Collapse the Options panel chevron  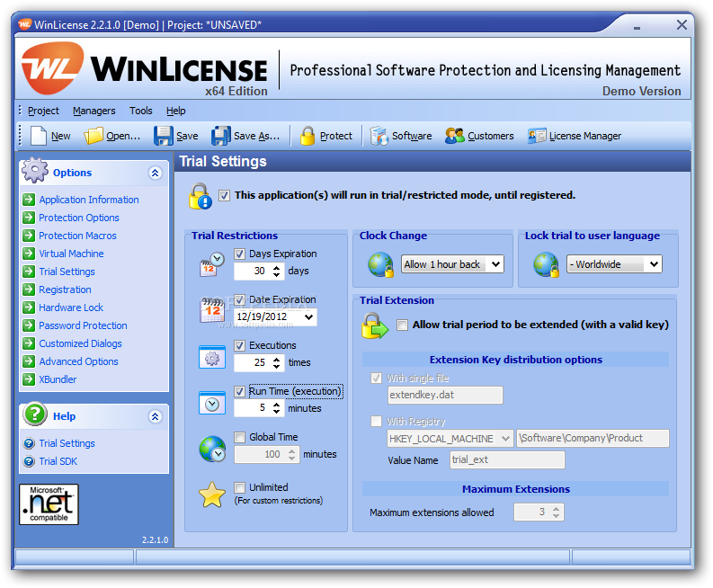click(155, 173)
